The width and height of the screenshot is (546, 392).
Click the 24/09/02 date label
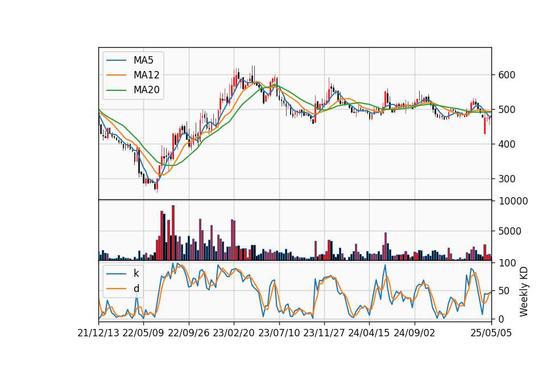pyautogui.click(x=415, y=333)
